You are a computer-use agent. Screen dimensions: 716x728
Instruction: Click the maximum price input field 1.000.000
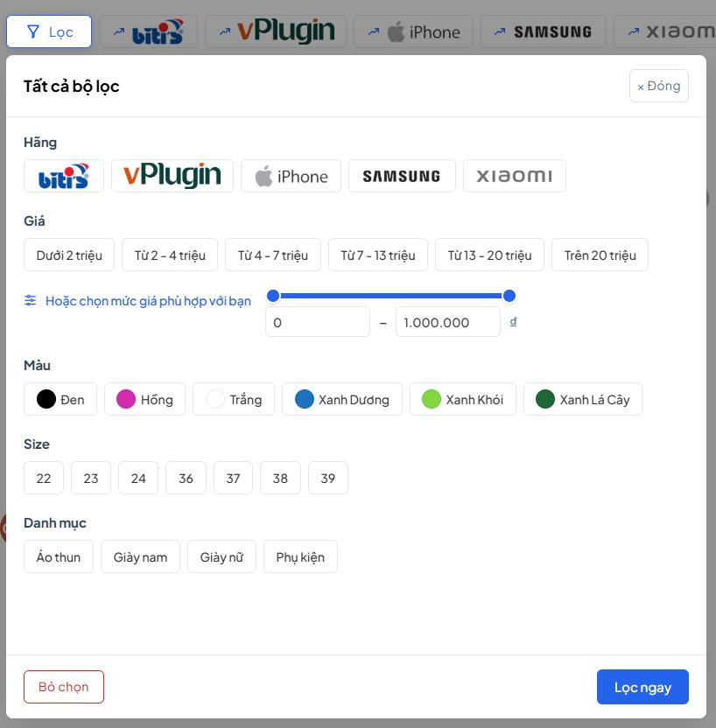[447, 322]
